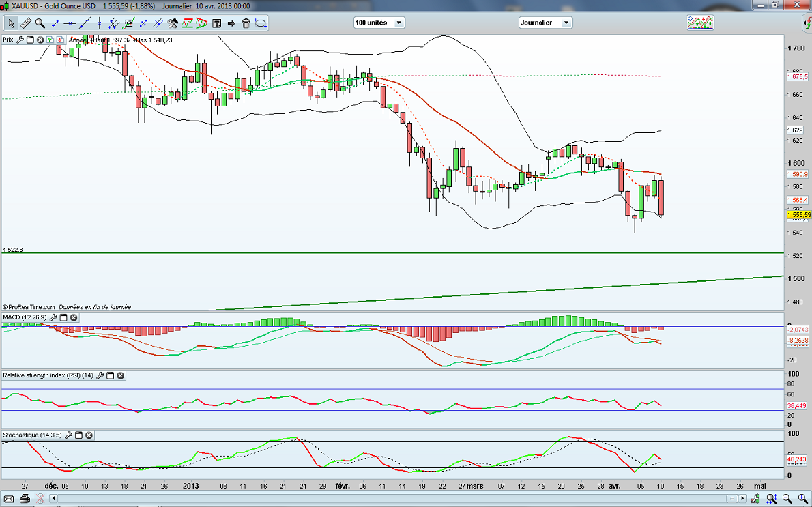Maximize the MACD indicator panel
This screenshot has width=812, height=507.
[x=63, y=318]
